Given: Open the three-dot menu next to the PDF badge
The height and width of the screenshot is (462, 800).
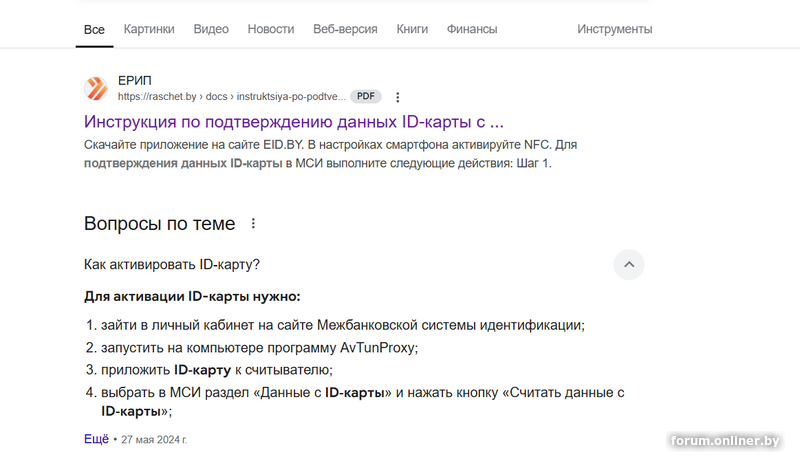Looking at the screenshot, I should [397, 97].
